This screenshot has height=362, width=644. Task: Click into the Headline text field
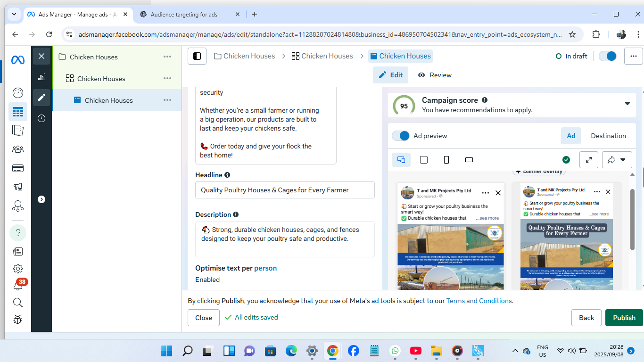pyautogui.click(x=285, y=190)
